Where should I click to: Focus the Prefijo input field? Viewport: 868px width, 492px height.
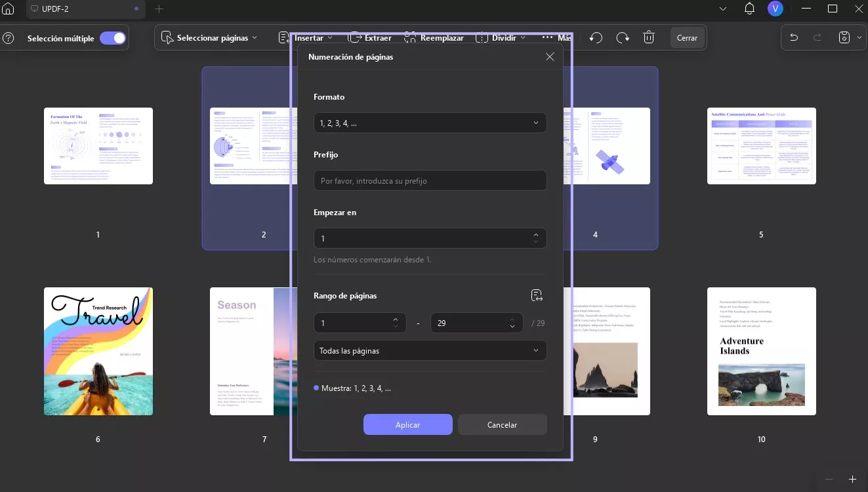(430, 180)
